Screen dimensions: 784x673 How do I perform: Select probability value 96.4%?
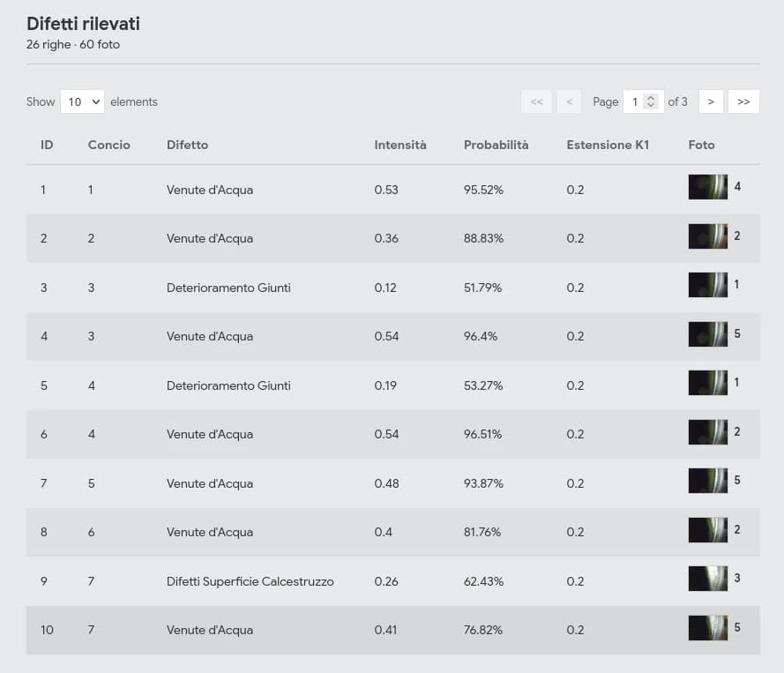coord(481,337)
